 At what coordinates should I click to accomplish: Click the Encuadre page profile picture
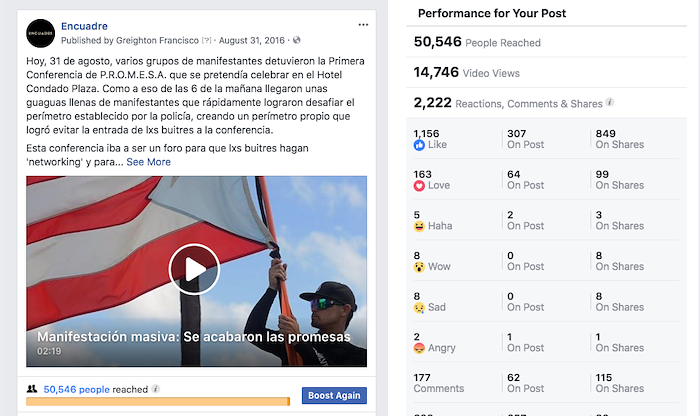point(41,33)
